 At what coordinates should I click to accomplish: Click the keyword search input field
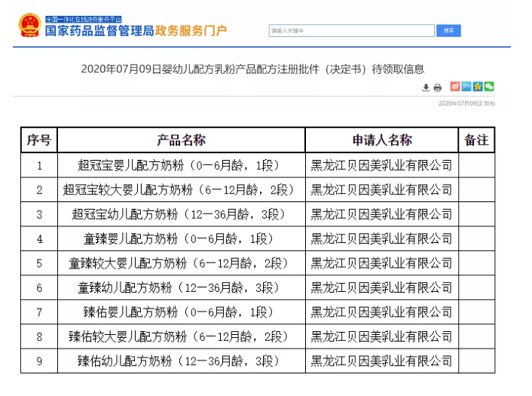[351, 31]
